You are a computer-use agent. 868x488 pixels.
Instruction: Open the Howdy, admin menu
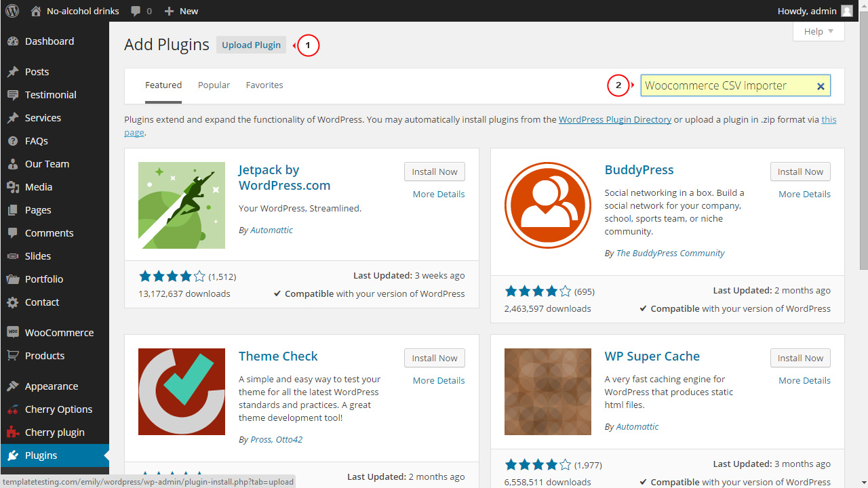coord(806,11)
